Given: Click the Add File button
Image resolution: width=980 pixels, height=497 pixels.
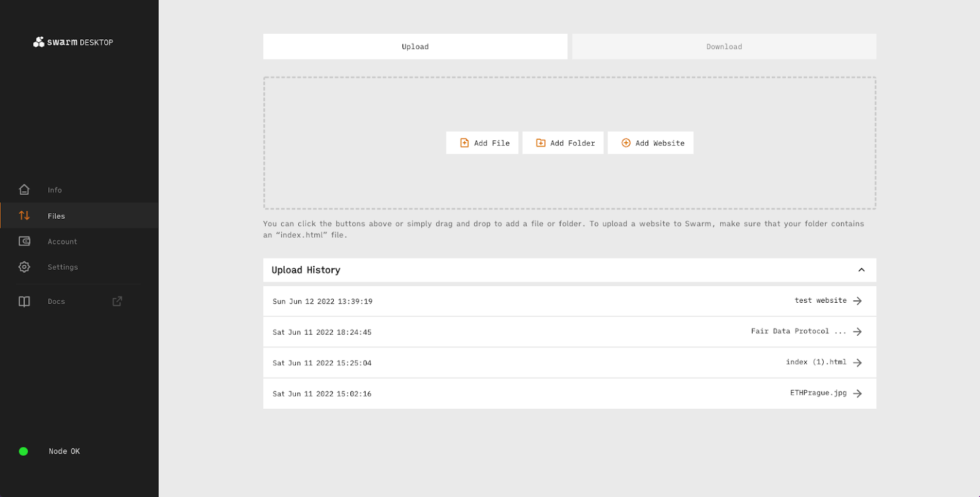Looking at the screenshot, I should click(x=482, y=143).
